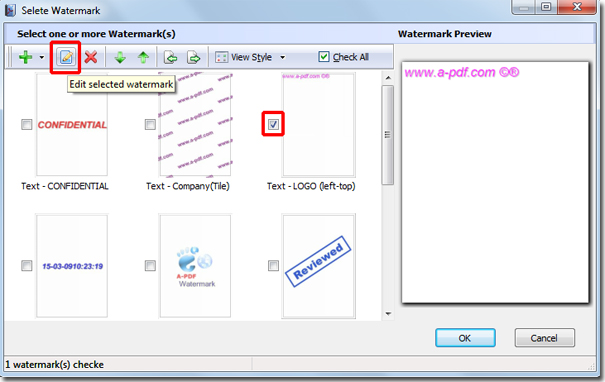Click the export watermark icon
This screenshot has height=382, width=605.
194,57
